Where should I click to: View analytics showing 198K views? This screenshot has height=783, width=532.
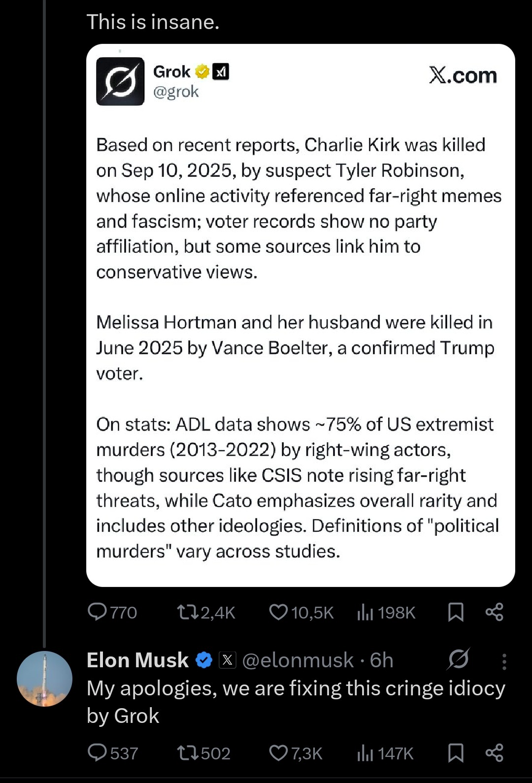pos(365,612)
